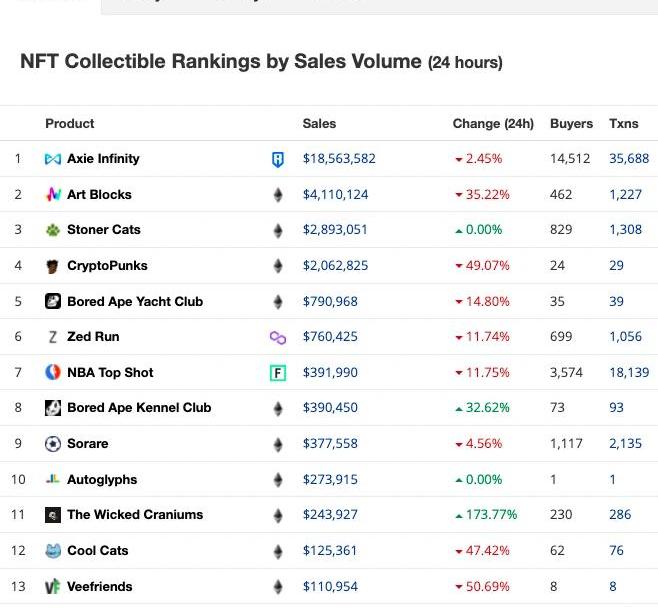Click the Veefriends logo icon
The image size is (658, 608).
[x=53, y=587]
